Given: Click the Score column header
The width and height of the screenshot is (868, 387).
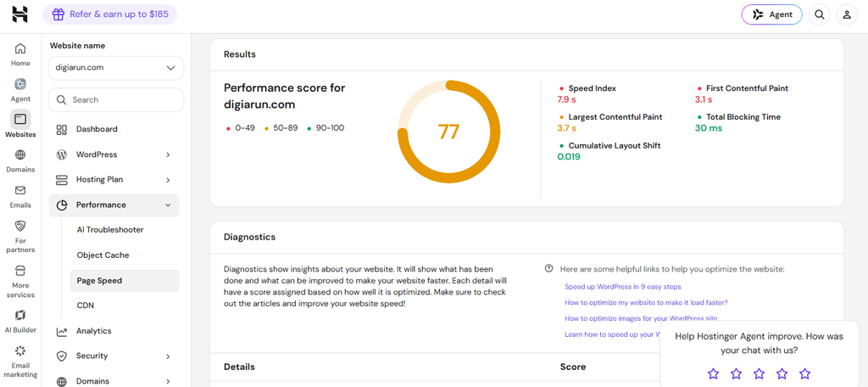Looking at the screenshot, I should pyautogui.click(x=573, y=367).
